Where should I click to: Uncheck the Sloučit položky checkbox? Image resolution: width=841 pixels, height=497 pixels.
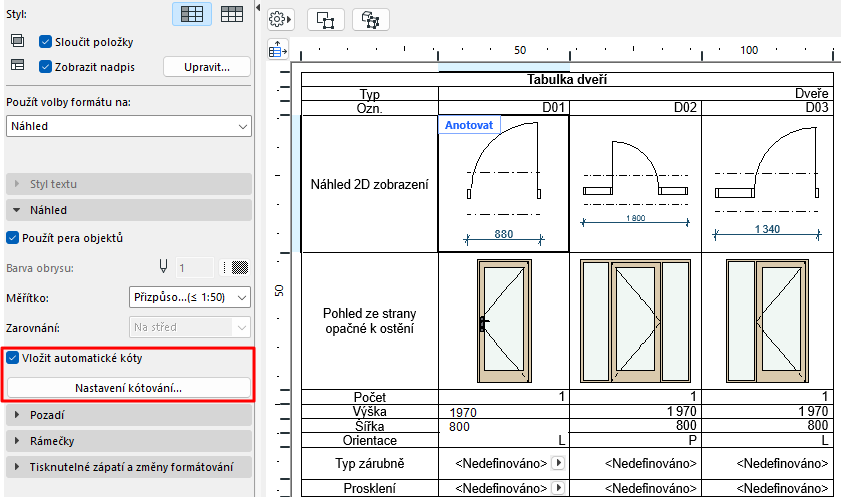pyautogui.click(x=45, y=42)
